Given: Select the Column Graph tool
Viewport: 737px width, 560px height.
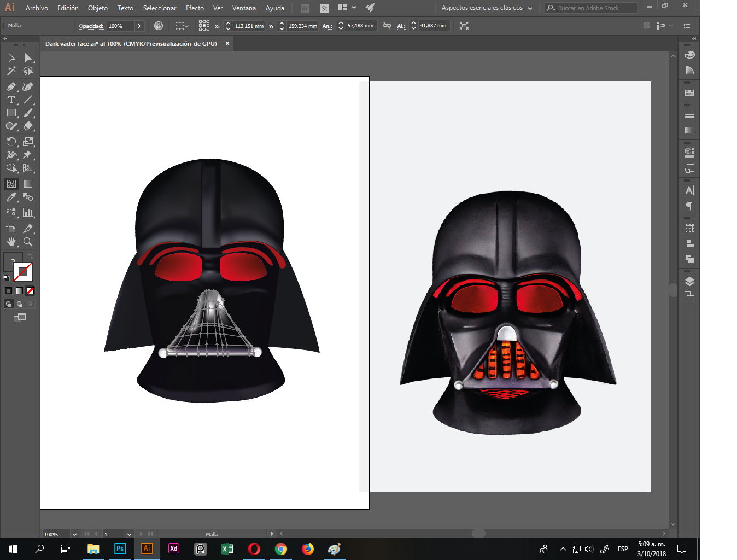Looking at the screenshot, I should [28, 213].
